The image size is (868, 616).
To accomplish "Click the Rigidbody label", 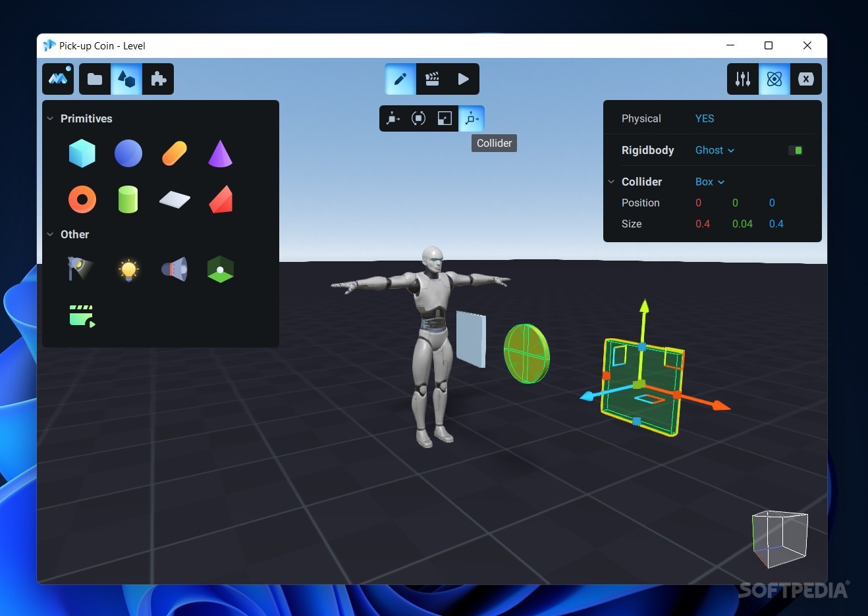I will coord(647,150).
